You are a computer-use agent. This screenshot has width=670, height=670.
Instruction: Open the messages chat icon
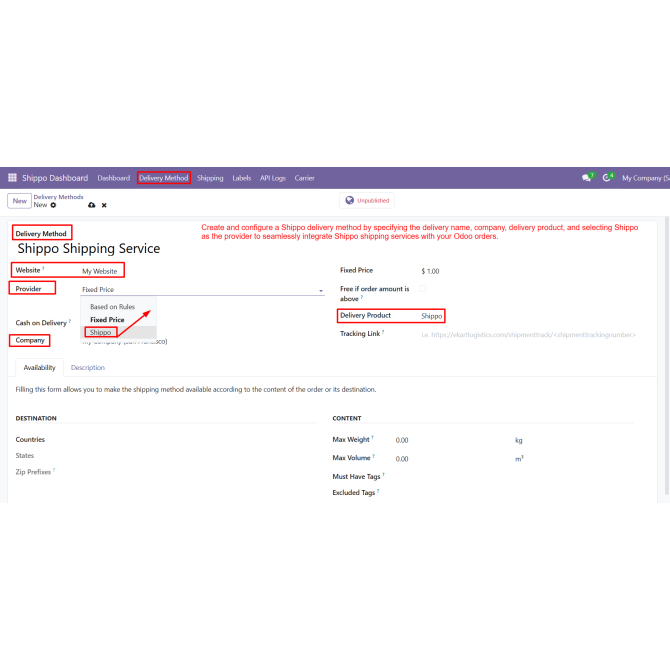coord(586,178)
